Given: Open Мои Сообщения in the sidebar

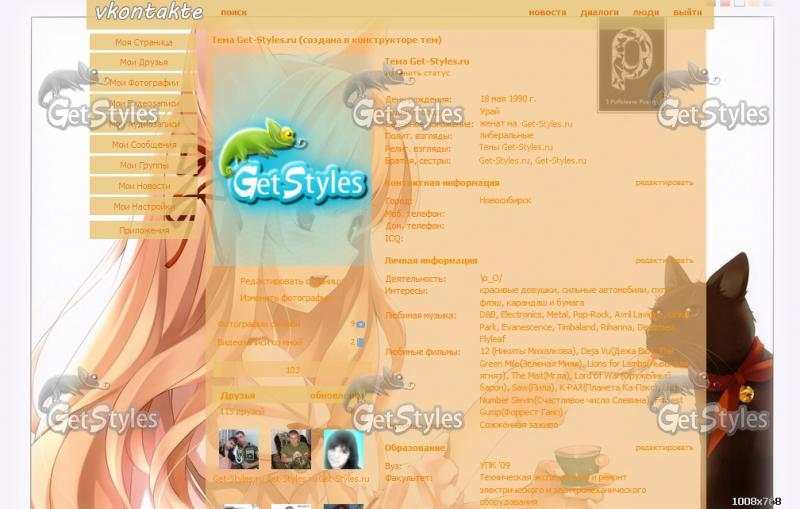Looking at the screenshot, I should click(x=143, y=145).
